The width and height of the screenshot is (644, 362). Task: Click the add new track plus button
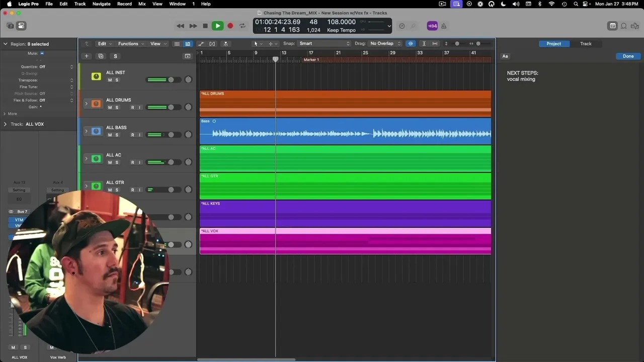(87, 56)
